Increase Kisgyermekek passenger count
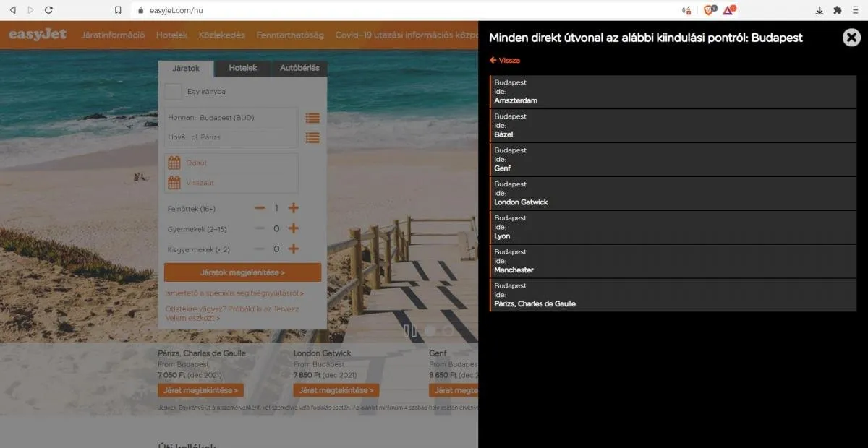The image size is (868, 448). [x=294, y=249]
